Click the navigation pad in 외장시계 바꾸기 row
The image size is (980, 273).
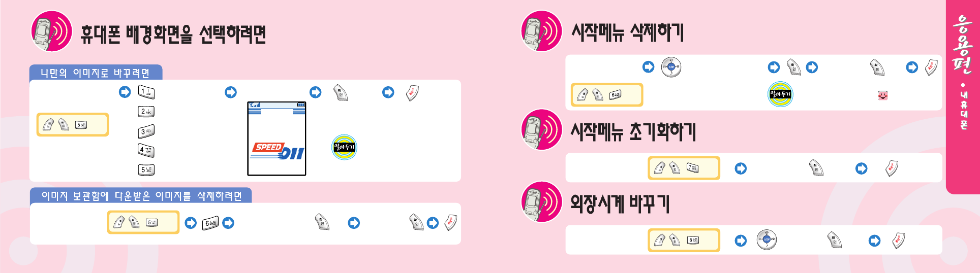click(x=767, y=240)
